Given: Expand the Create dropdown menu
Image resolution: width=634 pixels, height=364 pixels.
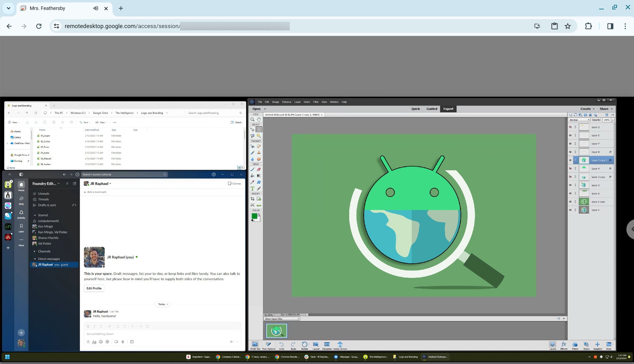Looking at the screenshot, I should tap(587, 109).
